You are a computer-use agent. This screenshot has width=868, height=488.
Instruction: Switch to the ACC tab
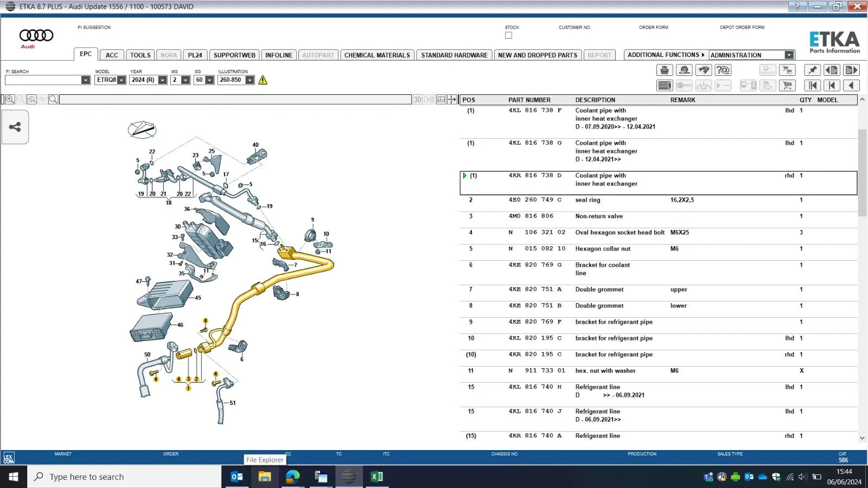112,55
